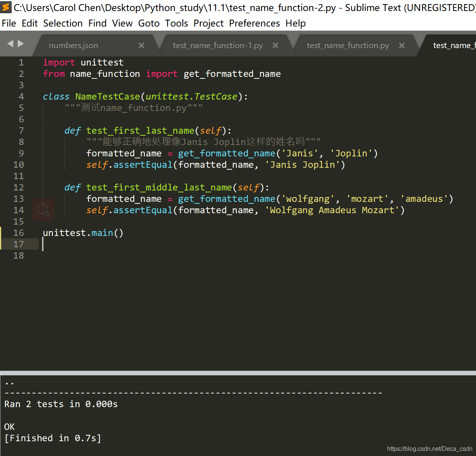The width and height of the screenshot is (476, 456).
Task: Click the string 'Janis Joplin' in assertEqual
Action: pyautogui.click(x=302, y=165)
